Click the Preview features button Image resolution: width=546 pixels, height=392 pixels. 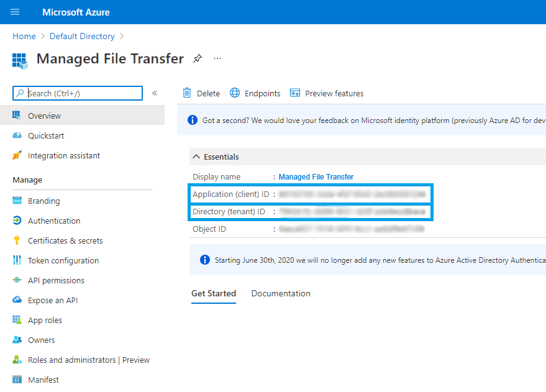(327, 93)
